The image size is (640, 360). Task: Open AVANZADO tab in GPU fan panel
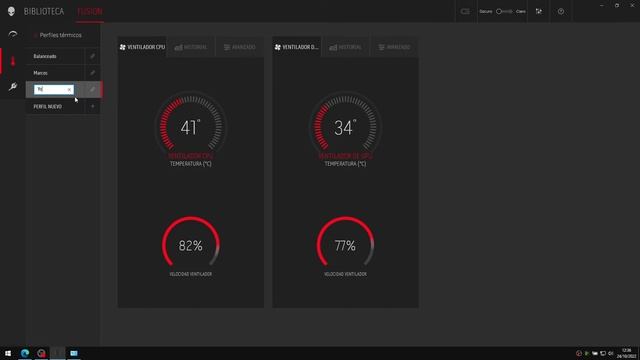pos(394,47)
